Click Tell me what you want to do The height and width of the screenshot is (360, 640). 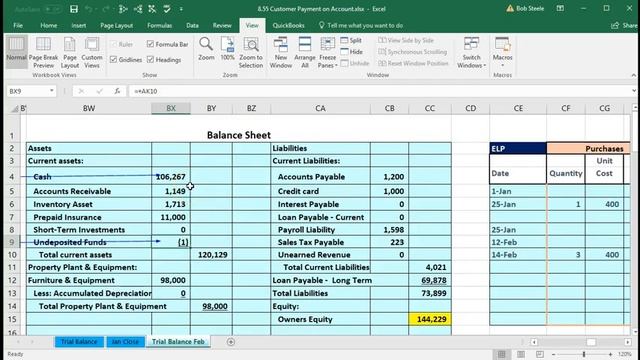[x=361, y=25]
